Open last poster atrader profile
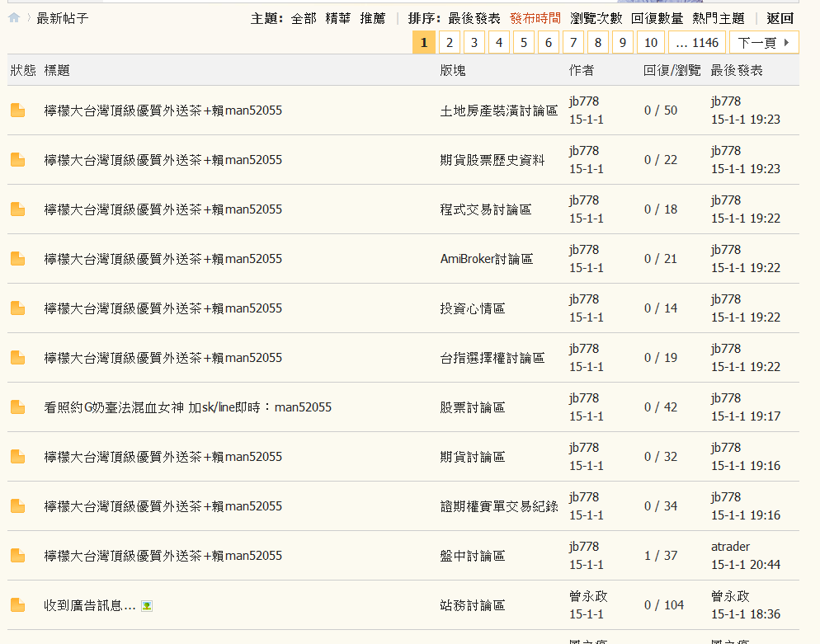 click(730, 547)
